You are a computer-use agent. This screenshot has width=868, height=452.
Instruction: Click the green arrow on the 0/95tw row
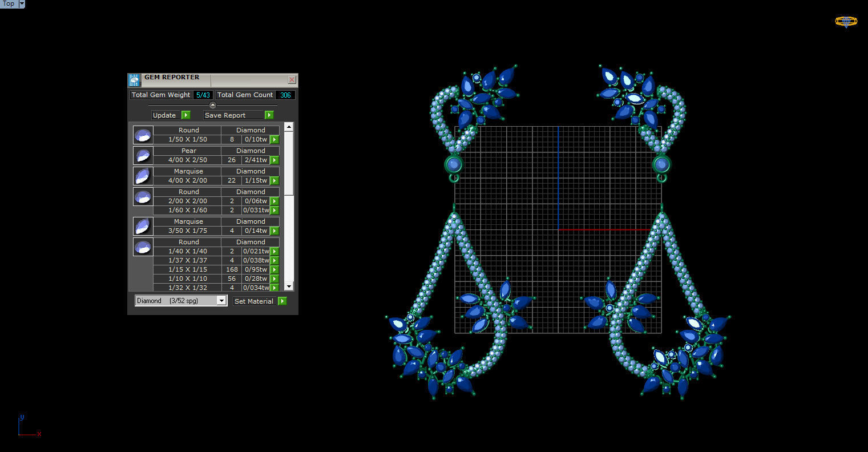274,269
